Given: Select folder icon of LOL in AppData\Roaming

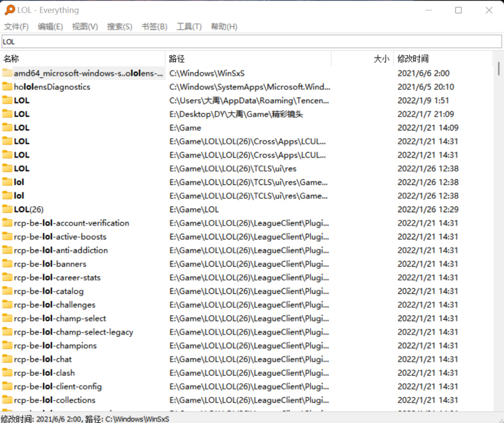Looking at the screenshot, I should [x=7, y=100].
